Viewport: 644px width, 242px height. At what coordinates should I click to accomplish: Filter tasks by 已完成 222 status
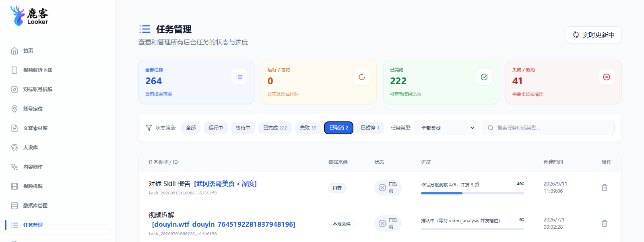click(275, 128)
